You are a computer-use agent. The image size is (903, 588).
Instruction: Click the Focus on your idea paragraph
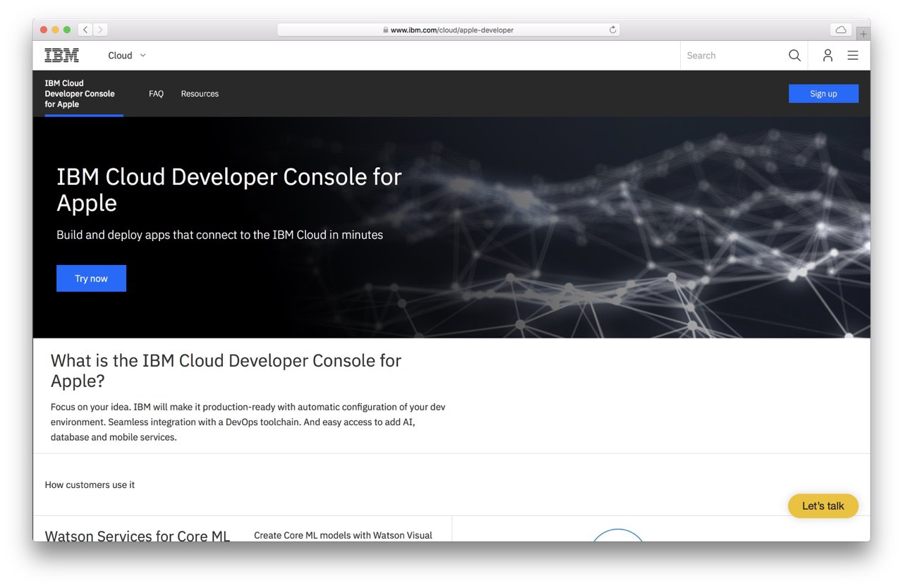tap(248, 422)
